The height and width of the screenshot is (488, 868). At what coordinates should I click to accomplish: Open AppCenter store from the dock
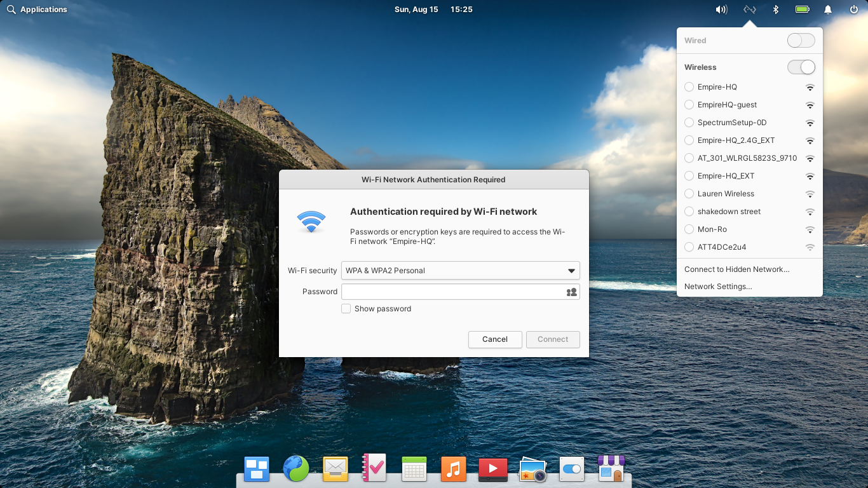611,468
